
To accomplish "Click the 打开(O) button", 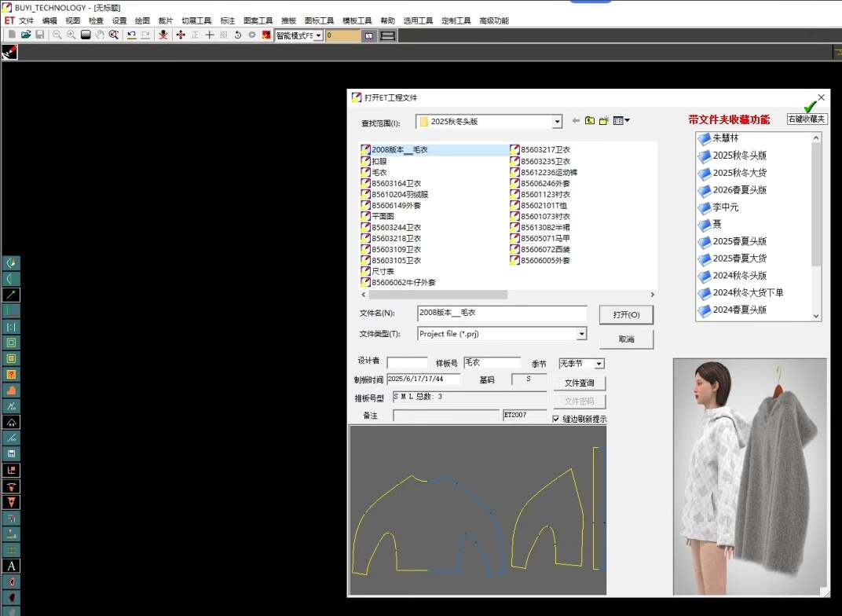I will click(626, 314).
